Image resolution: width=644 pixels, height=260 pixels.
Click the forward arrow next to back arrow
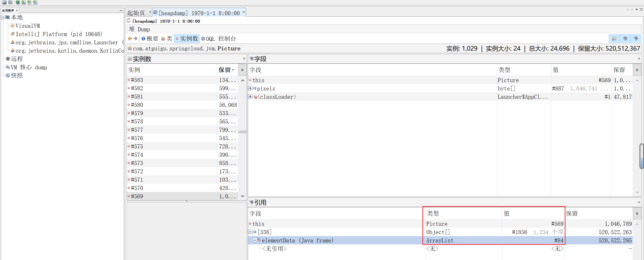136,39
